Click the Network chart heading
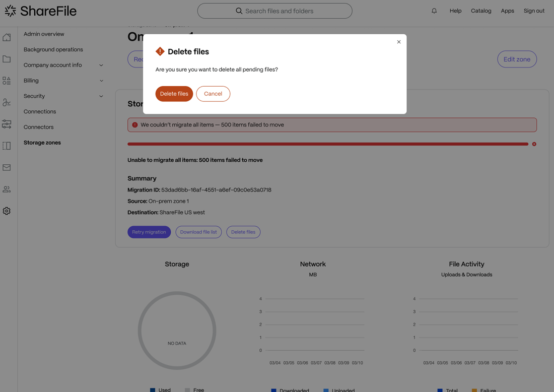Image resolution: width=554 pixels, height=392 pixels. 313,264
